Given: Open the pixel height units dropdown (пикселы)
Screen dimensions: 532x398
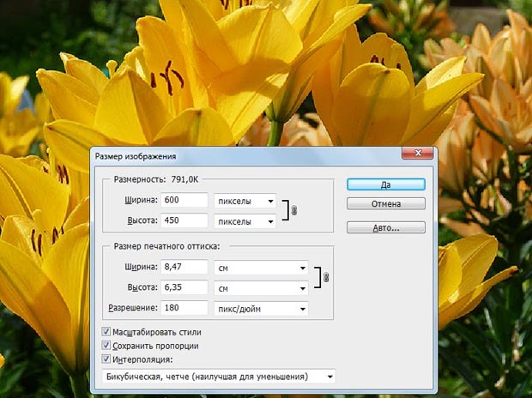Looking at the screenshot, I should coord(245,220).
